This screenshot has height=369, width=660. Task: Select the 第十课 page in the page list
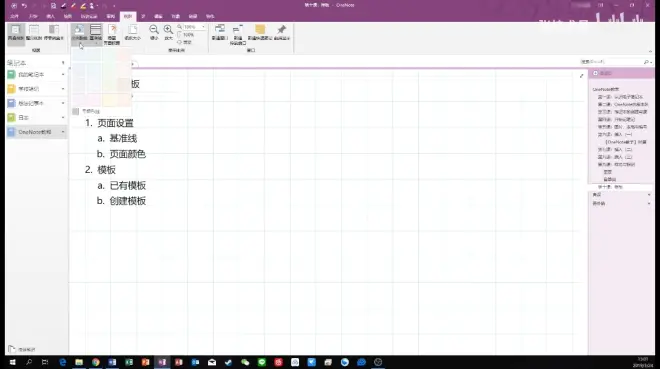pyautogui.click(x=620, y=187)
